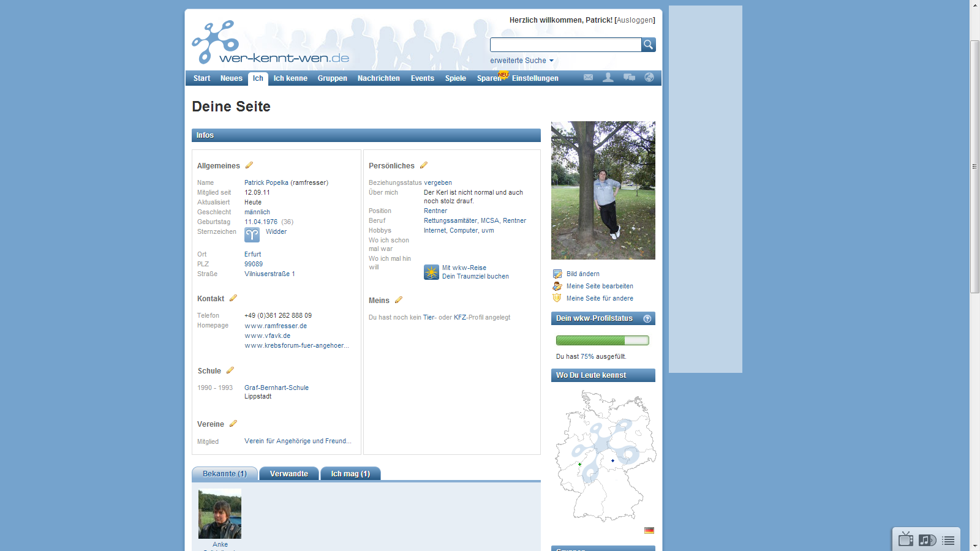980x551 pixels.
Task: Open the wkw-Profilstatus help icon
Action: (647, 318)
